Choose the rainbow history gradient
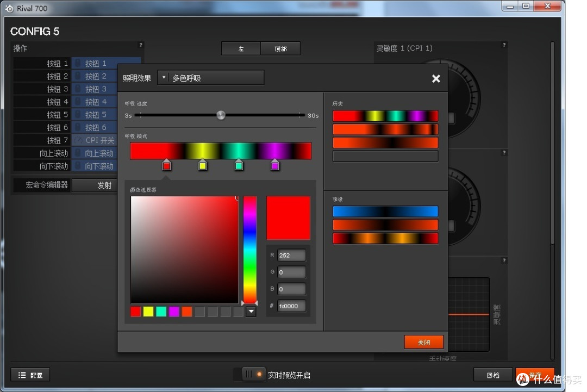Image resolution: width=587 pixels, height=392 pixels. [x=385, y=116]
